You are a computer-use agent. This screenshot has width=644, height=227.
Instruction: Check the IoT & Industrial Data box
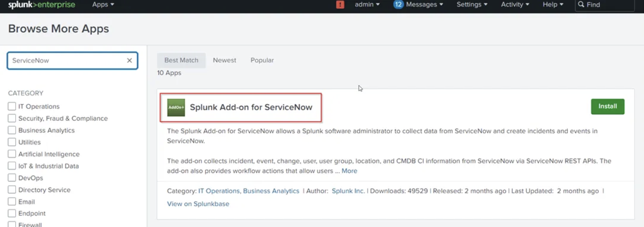tap(12, 166)
